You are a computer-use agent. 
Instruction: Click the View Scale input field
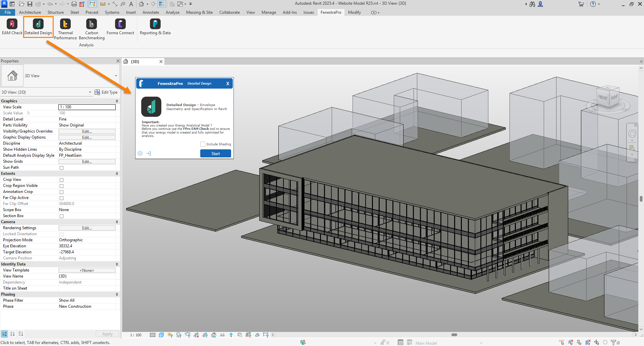[x=87, y=107]
